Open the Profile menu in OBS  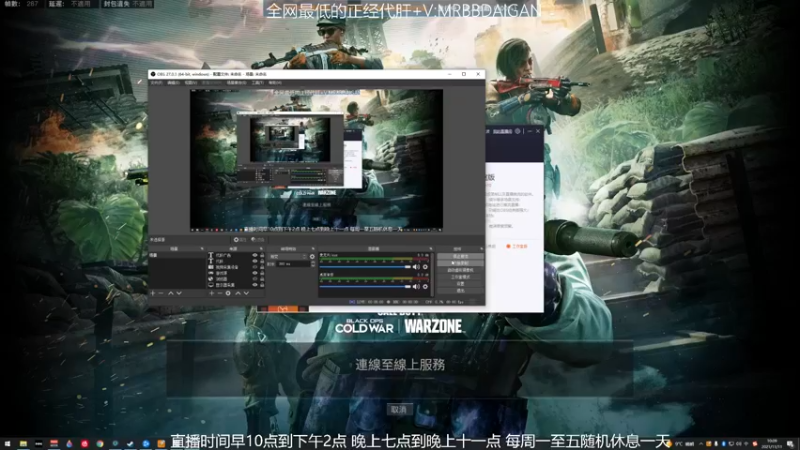click(212, 83)
